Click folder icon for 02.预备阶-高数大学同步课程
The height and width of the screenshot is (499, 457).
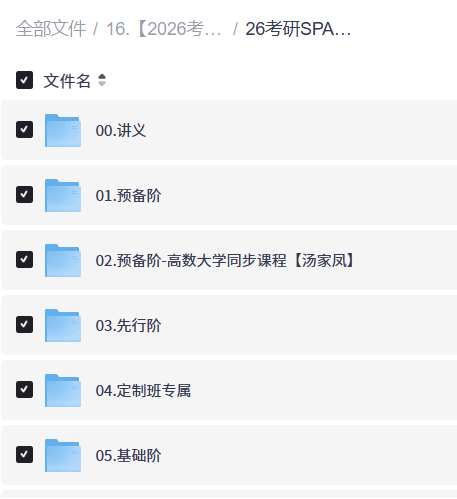(63, 260)
